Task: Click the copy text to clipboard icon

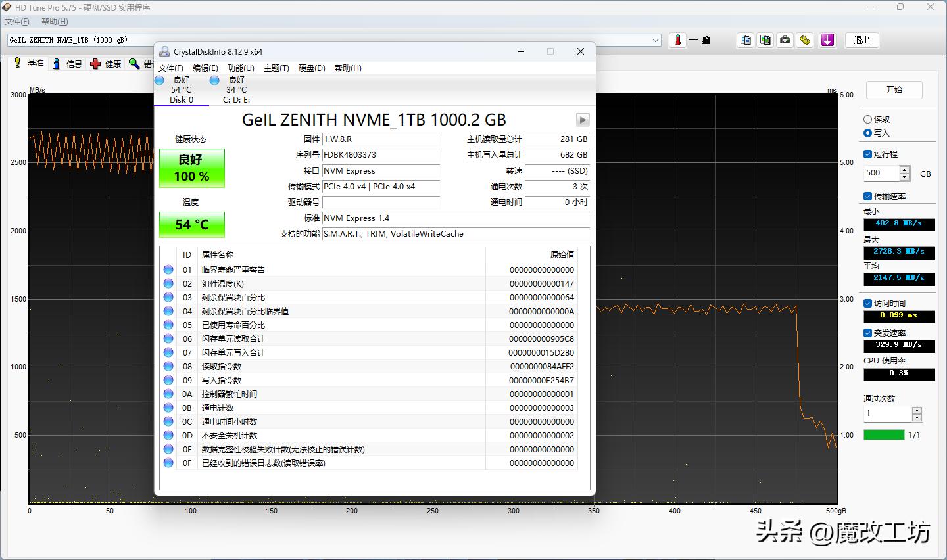Action: [744, 40]
